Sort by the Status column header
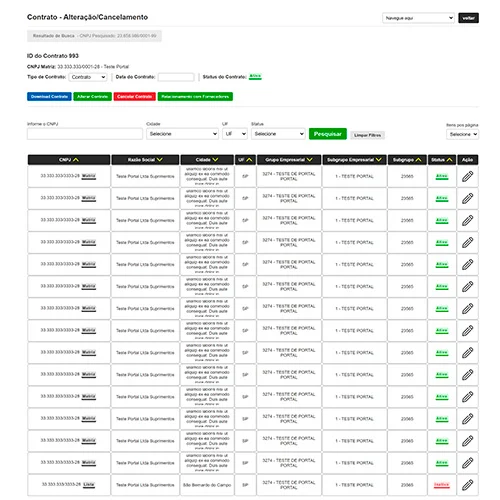This screenshot has width=500, height=500. point(442,160)
